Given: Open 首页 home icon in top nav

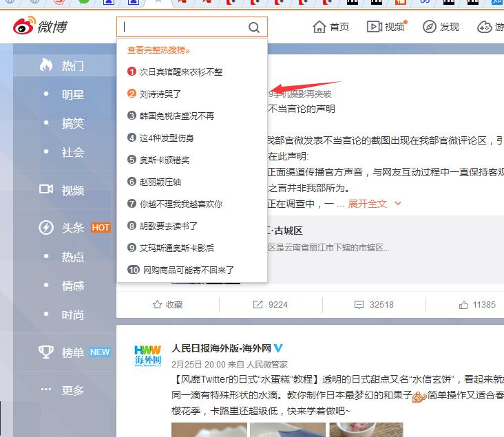Looking at the screenshot, I should pos(319,27).
